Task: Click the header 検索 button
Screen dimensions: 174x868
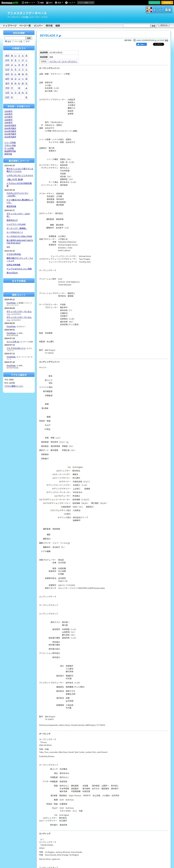Action: [x=153, y=26]
